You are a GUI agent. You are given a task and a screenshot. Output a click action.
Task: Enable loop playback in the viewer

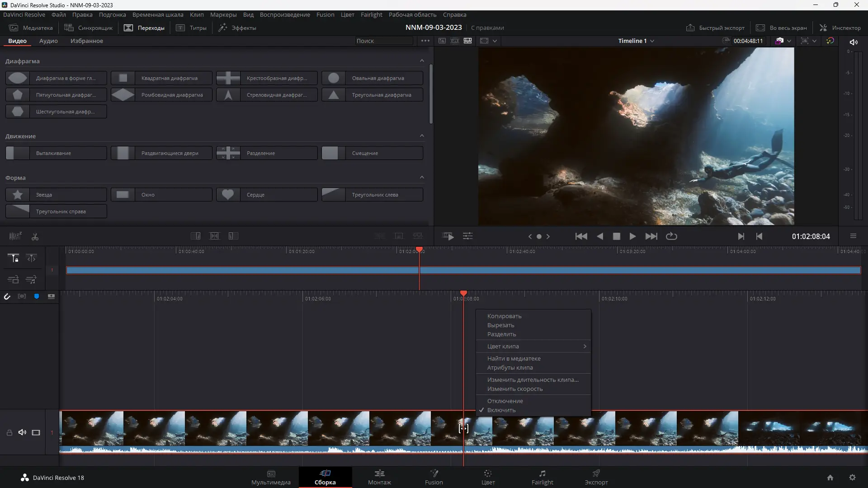click(671, 236)
